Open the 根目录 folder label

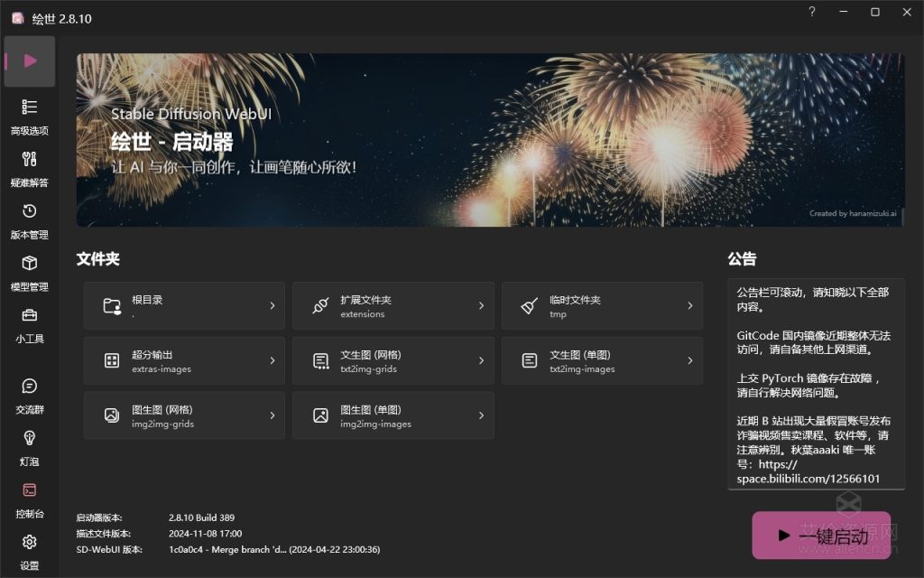coord(147,300)
